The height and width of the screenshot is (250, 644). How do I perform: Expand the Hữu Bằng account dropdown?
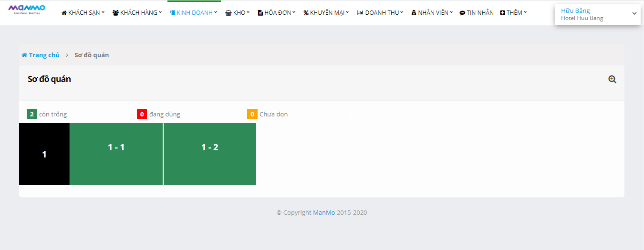pos(634,14)
